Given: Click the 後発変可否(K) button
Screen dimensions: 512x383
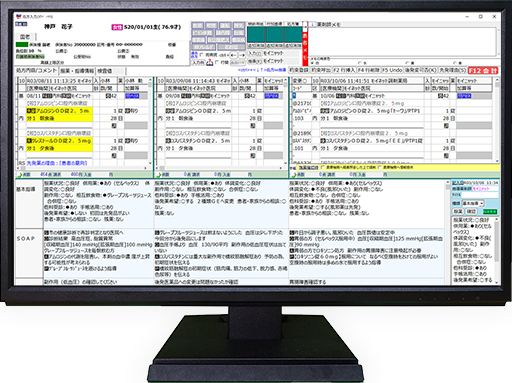Looking at the screenshot, I should point(421,70).
